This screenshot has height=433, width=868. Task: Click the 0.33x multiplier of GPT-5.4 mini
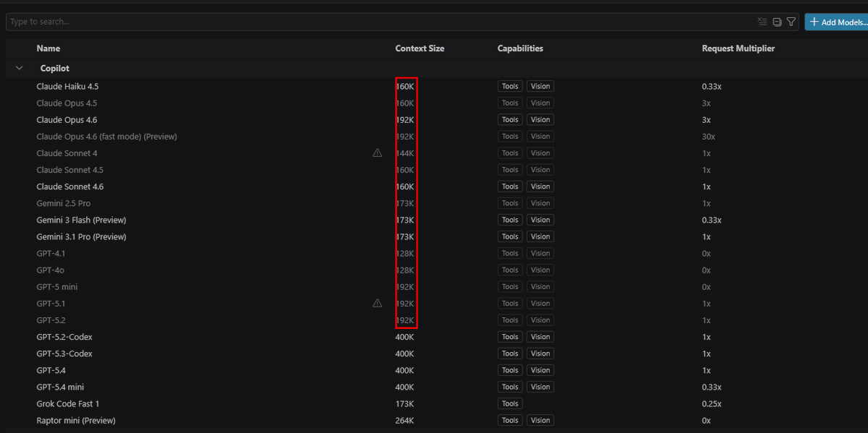pos(711,387)
